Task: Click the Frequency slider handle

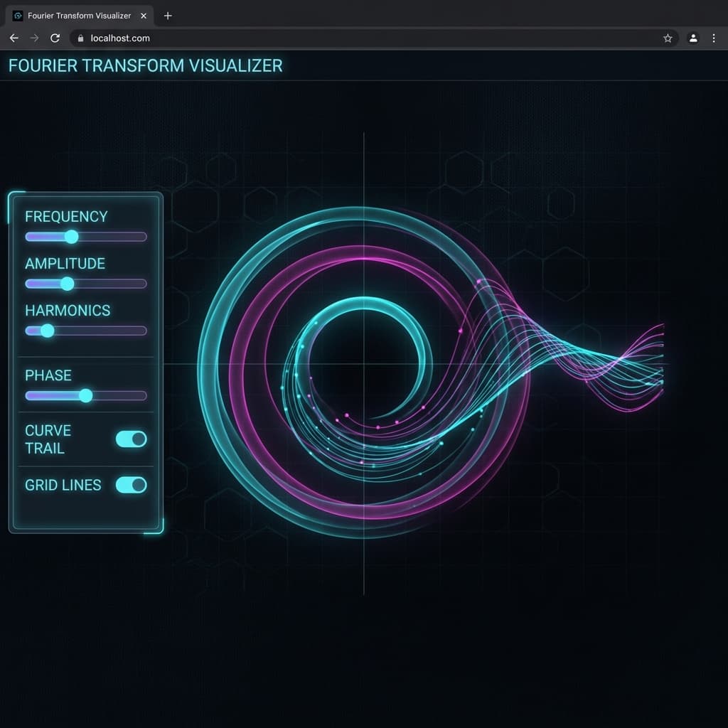Action: click(x=71, y=237)
